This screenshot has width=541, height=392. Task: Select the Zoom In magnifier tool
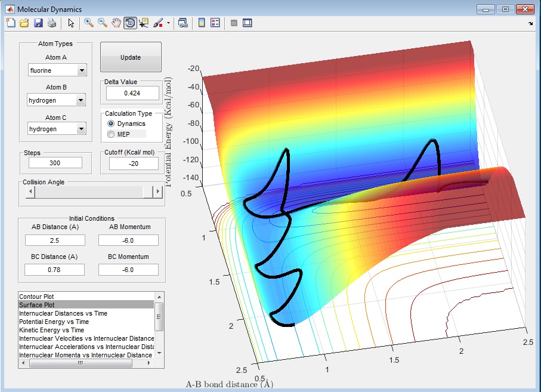click(x=89, y=23)
